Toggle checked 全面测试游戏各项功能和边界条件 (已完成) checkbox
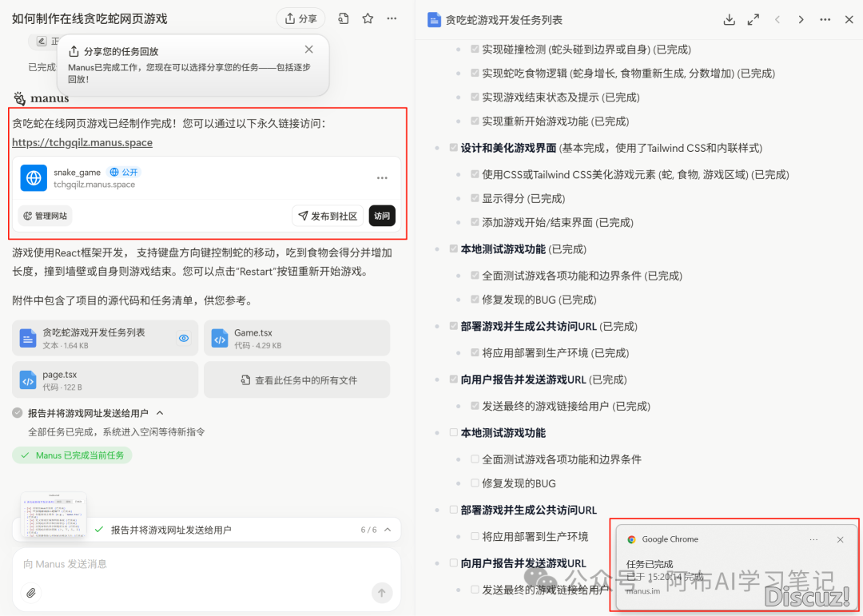Image resolution: width=863 pixels, height=616 pixels. click(475, 276)
